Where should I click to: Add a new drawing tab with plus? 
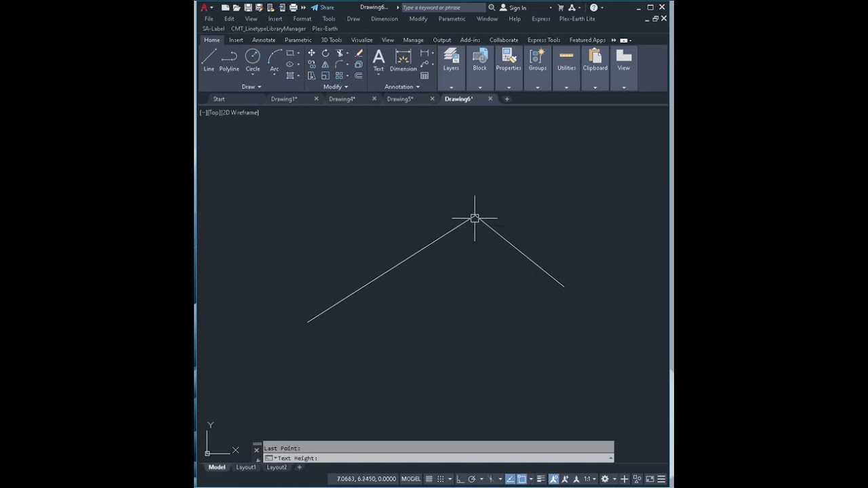(507, 99)
